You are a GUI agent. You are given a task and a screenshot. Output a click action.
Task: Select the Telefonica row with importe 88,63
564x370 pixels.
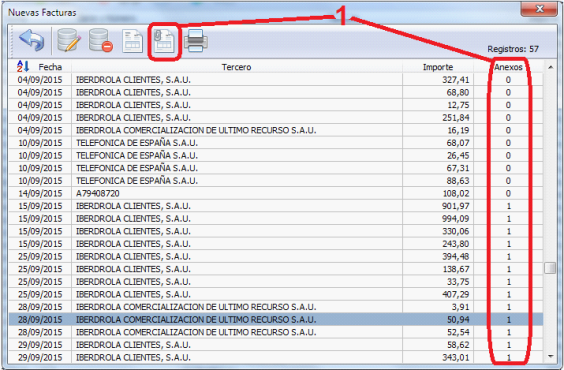pos(276,181)
